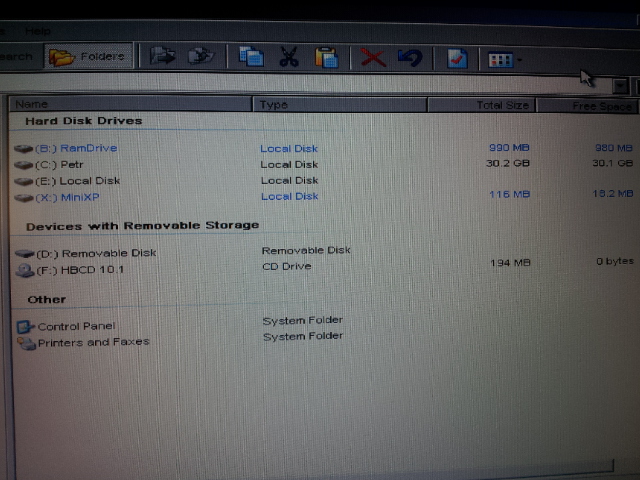Click the red Delete X icon
This screenshot has height=480, width=640.
coord(373,58)
